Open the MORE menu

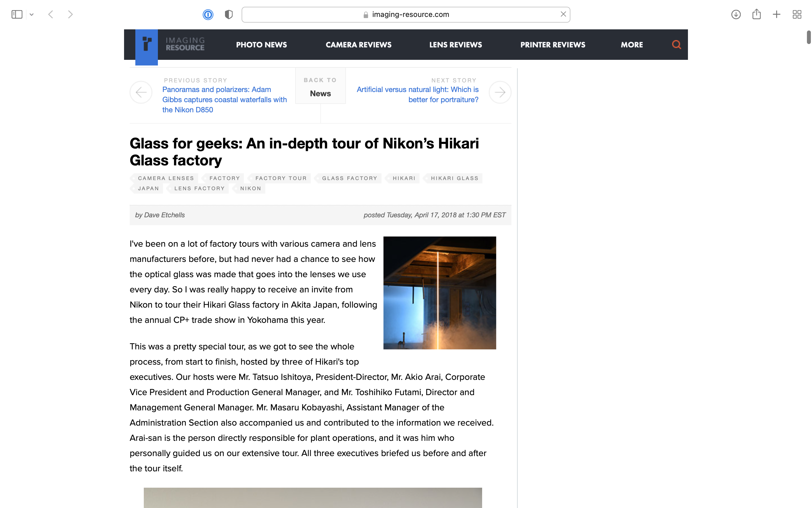pyautogui.click(x=632, y=45)
